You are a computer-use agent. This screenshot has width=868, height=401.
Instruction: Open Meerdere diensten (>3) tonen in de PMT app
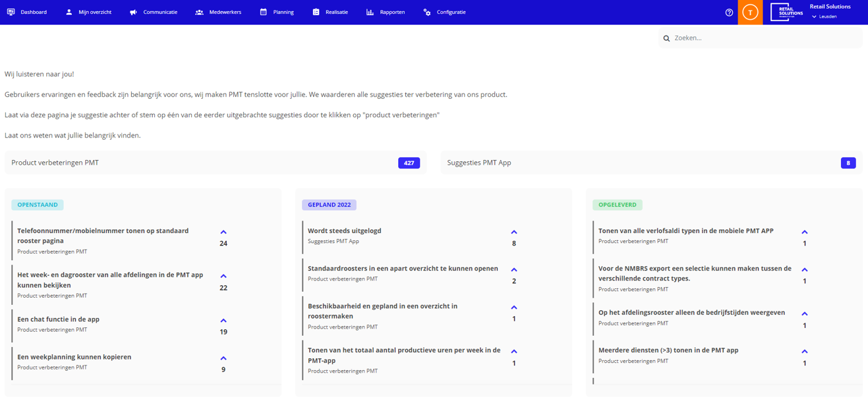point(668,350)
